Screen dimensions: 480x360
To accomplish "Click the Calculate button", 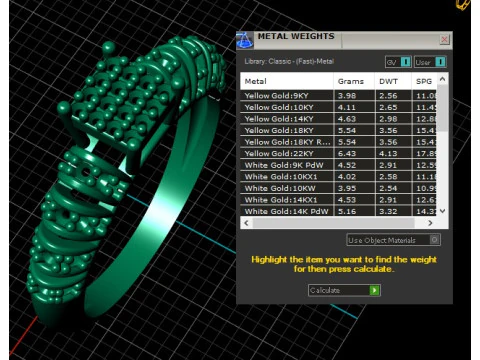I will [x=344, y=290].
